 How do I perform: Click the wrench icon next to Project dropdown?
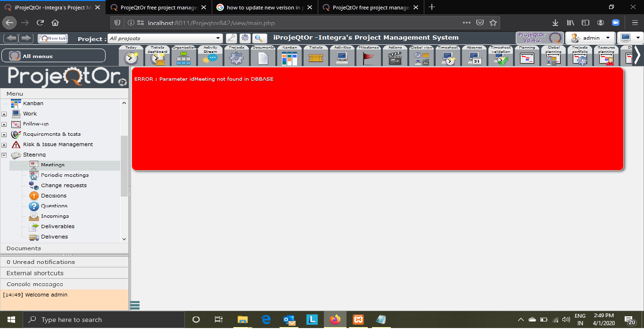tap(231, 38)
